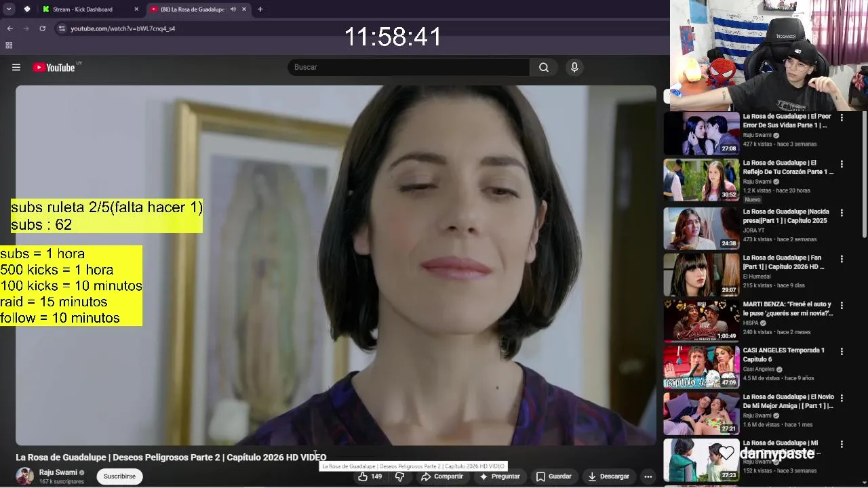Open El Peor Error thumbnail 27:08

(x=701, y=134)
